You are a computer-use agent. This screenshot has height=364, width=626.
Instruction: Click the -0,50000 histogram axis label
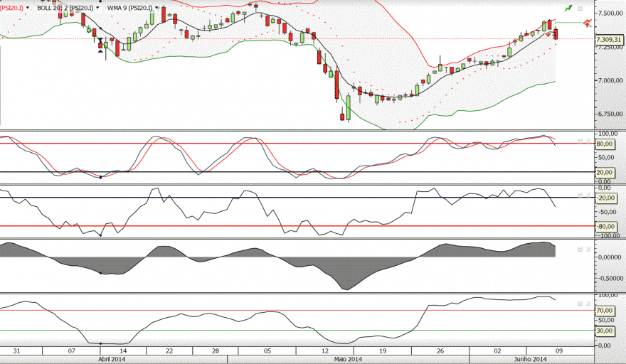(x=610, y=278)
